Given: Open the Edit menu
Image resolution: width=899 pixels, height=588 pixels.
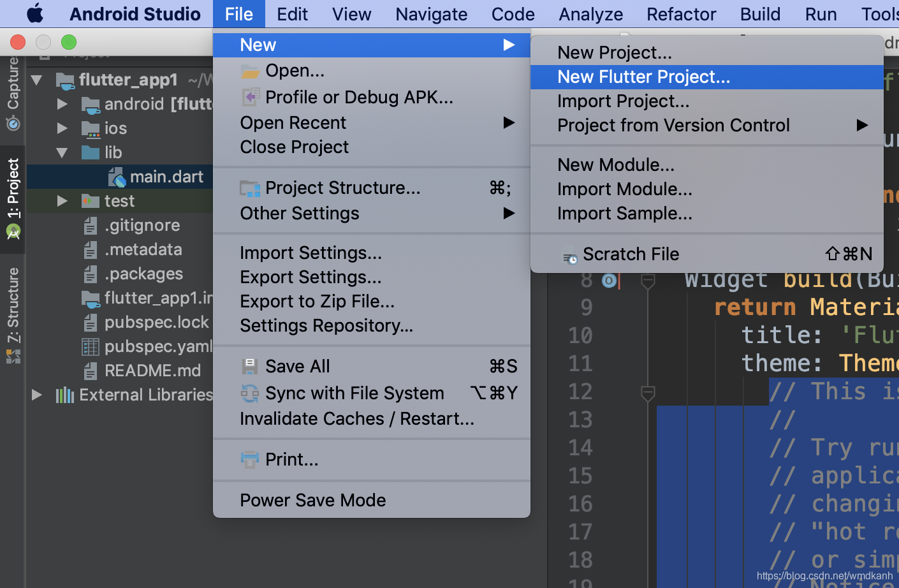Looking at the screenshot, I should pos(292,14).
